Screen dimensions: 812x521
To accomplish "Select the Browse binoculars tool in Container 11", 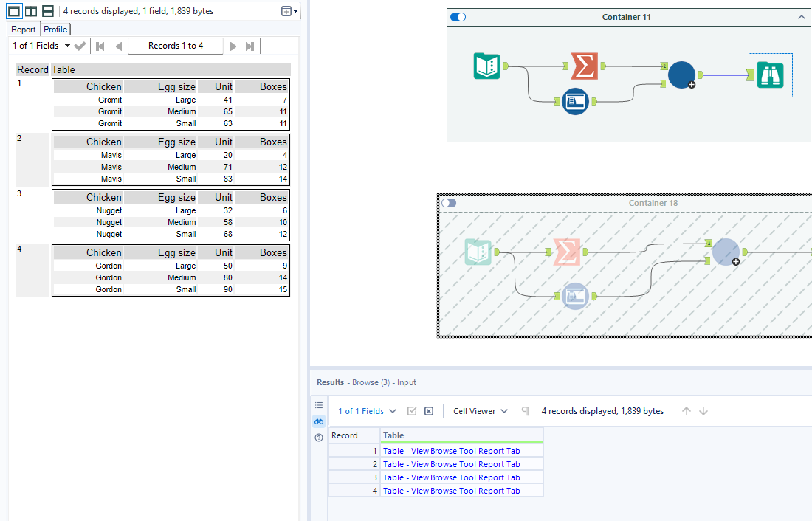I will tap(770, 75).
